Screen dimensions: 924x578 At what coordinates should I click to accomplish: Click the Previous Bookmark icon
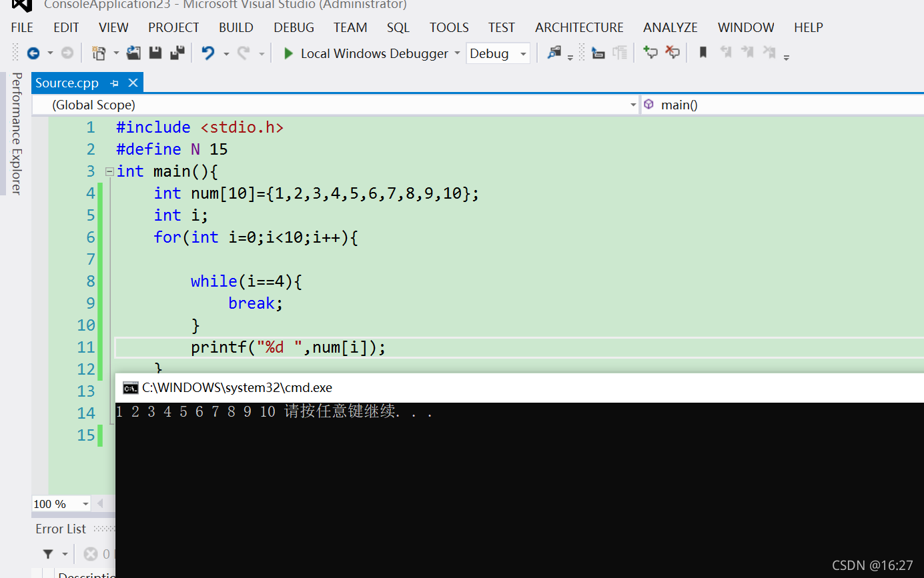726,53
